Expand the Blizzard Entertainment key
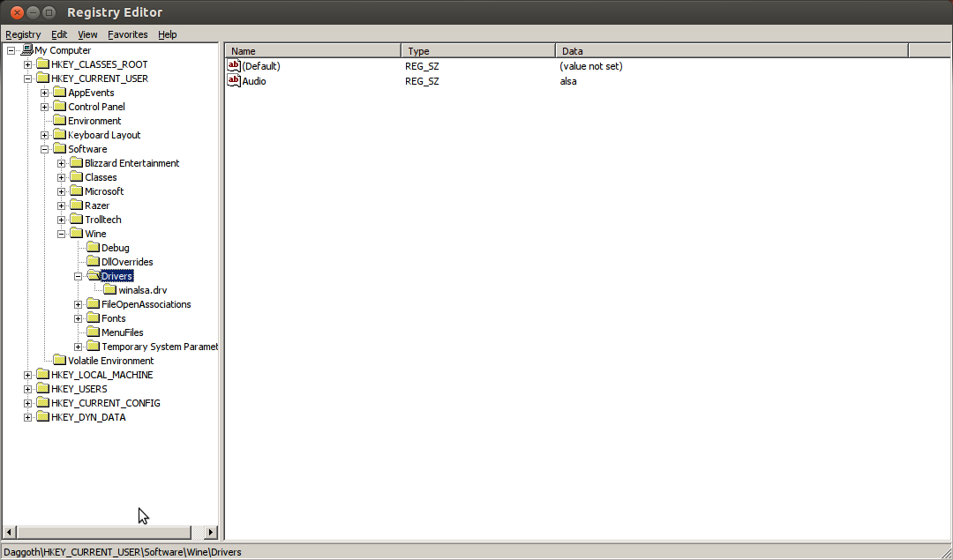The height and width of the screenshot is (560, 953). pos(62,163)
